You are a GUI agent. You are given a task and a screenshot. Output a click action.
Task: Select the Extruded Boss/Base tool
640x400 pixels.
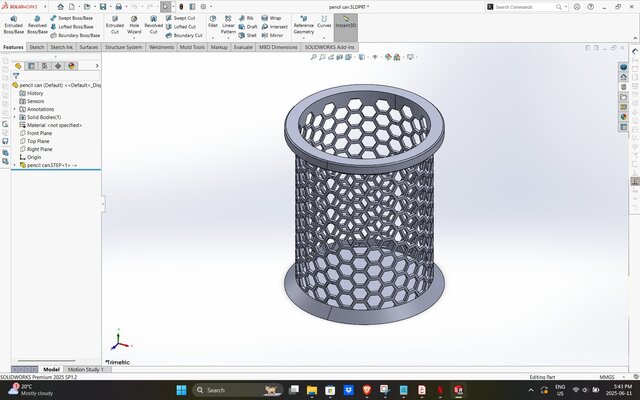pyautogui.click(x=13, y=23)
